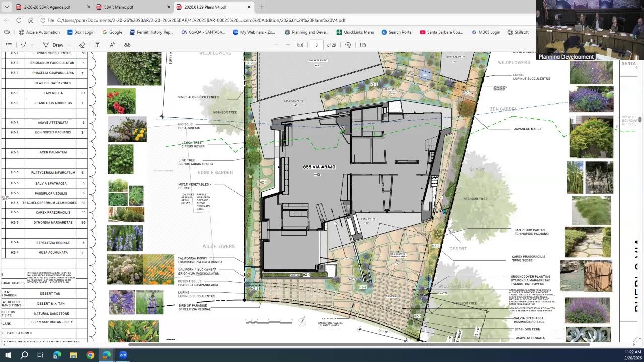
Task: Choose the Add text box tool
Action: click(98, 45)
